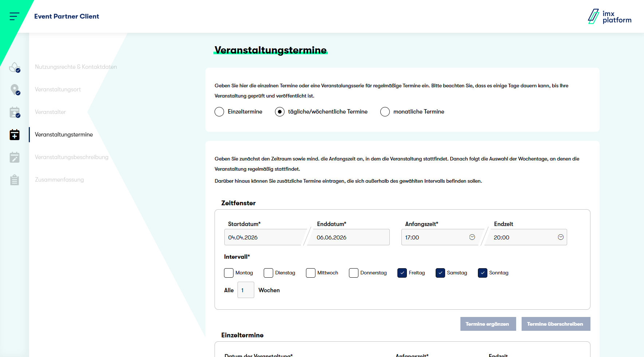This screenshot has height=357, width=644.
Task: Click the imx platform logo
Action: click(x=609, y=17)
